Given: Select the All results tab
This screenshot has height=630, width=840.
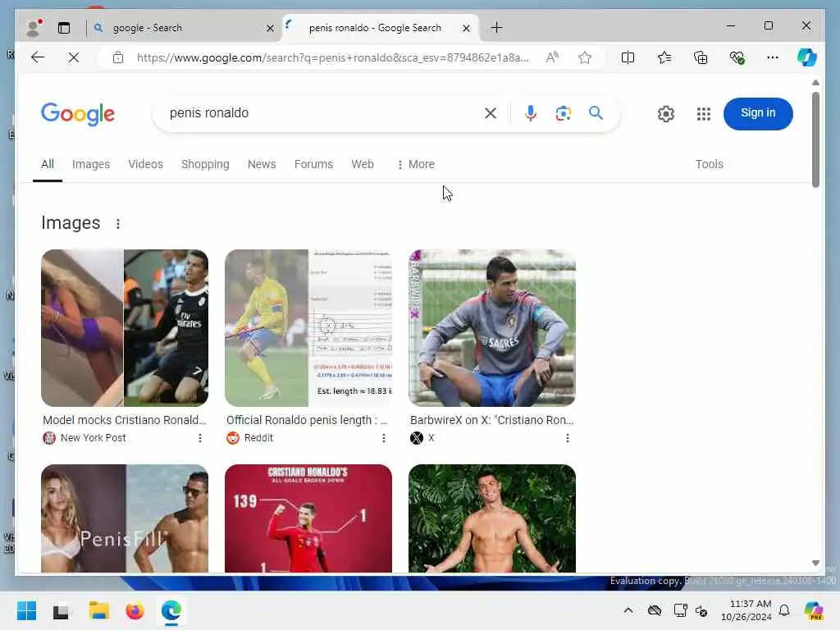Looking at the screenshot, I should pos(48,164).
